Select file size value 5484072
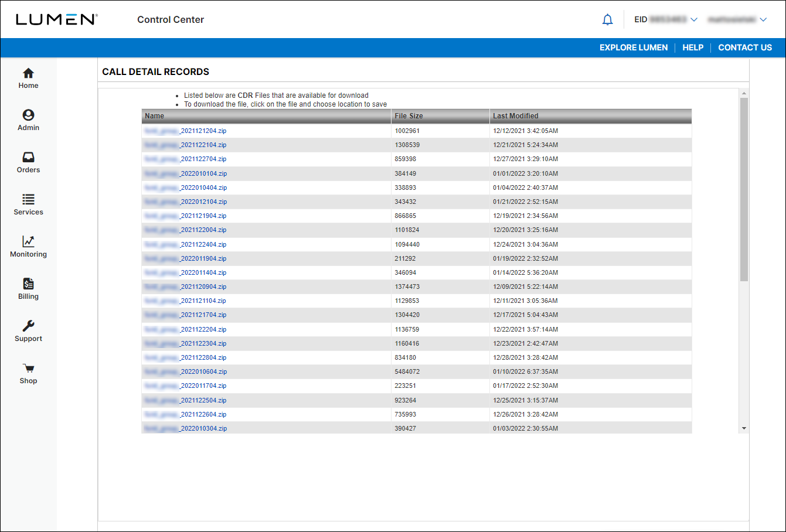This screenshot has width=786, height=532. click(x=407, y=371)
